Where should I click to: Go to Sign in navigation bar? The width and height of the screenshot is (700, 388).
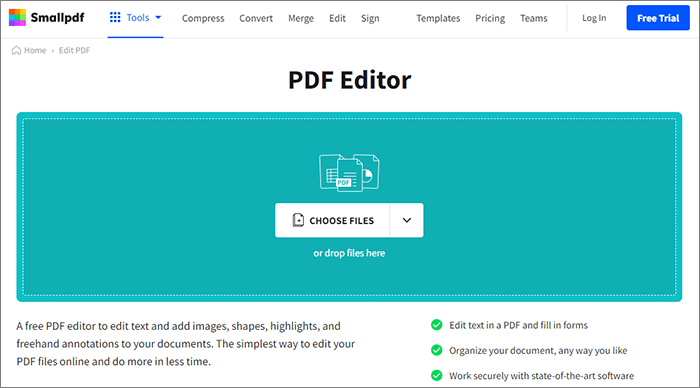(x=370, y=18)
